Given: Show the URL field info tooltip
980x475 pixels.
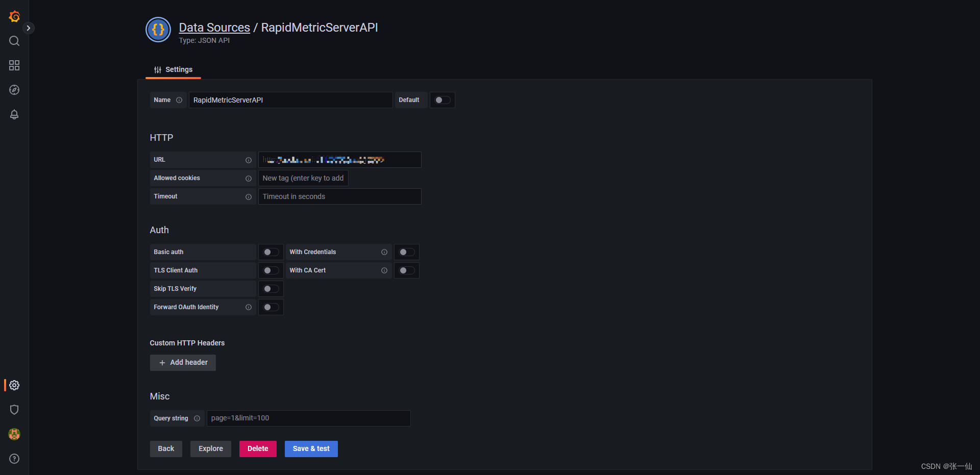Looking at the screenshot, I should [x=249, y=160].
